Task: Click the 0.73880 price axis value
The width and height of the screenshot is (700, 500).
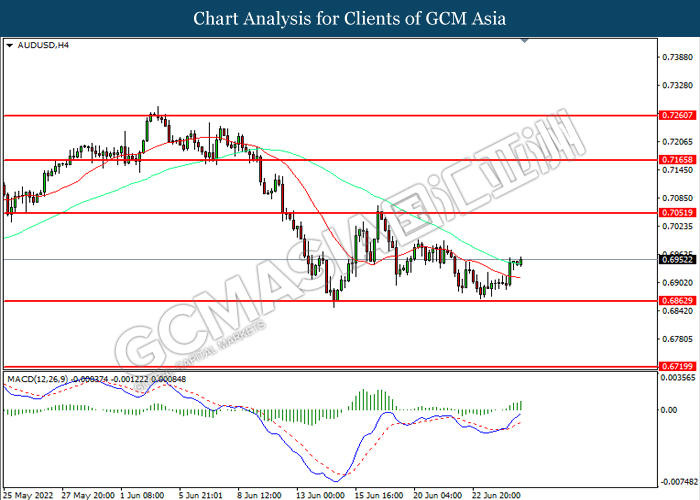Action: coord(678,57)
